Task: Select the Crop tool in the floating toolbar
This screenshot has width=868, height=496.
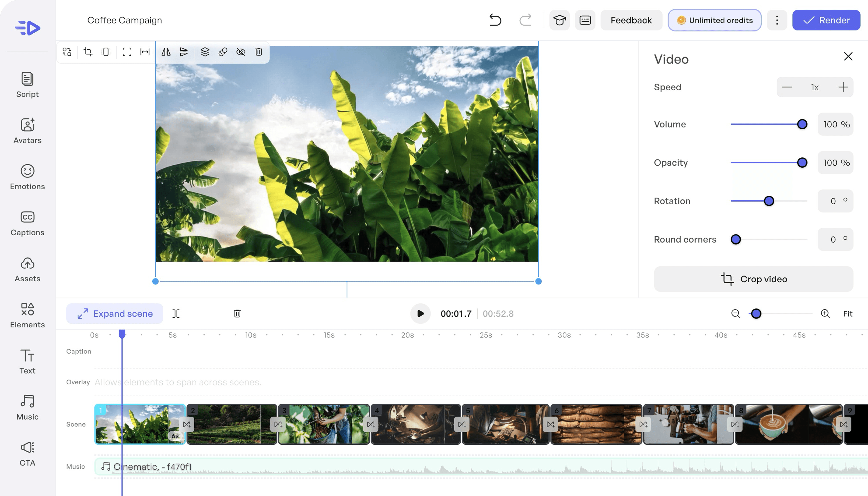Action: click(x=88, y=52)
